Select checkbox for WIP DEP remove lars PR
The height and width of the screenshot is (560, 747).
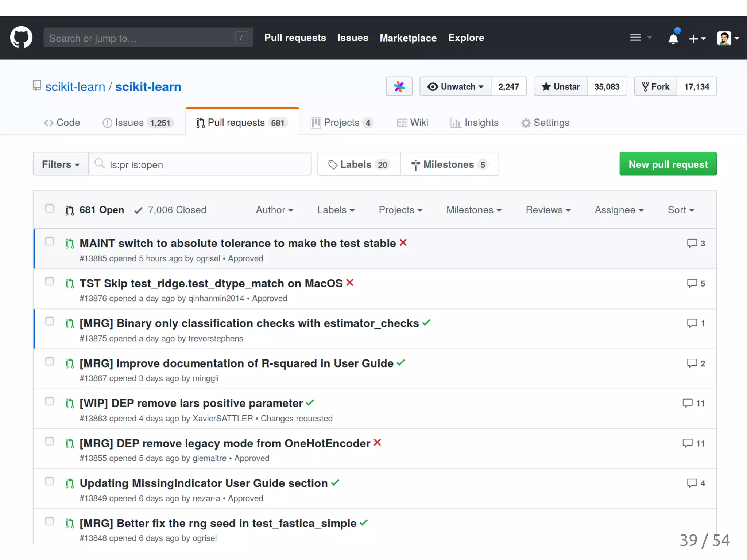50,401
